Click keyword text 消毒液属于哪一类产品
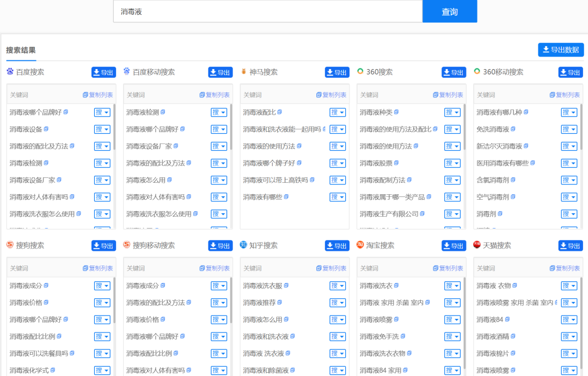The width and height of the screenshot is (588, 376). (392, 197)
